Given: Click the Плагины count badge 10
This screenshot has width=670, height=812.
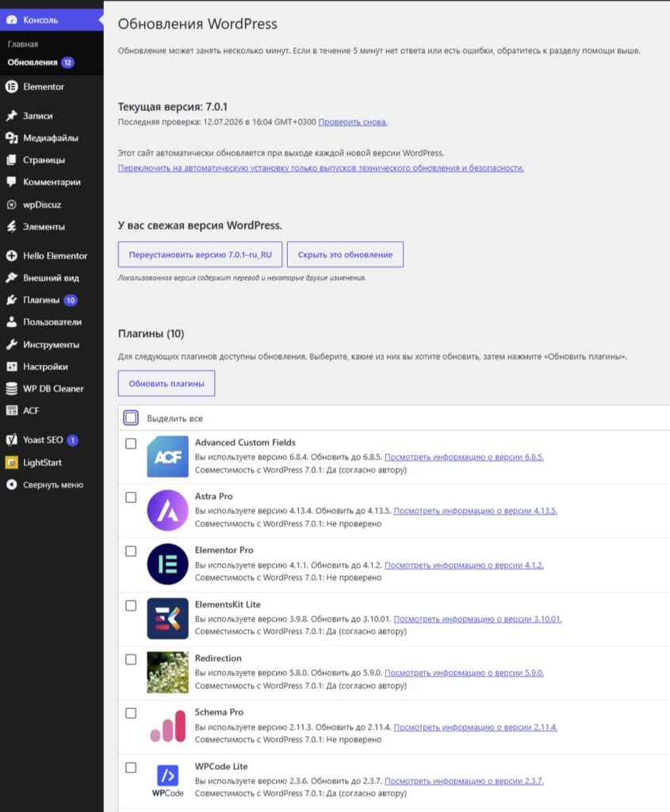Looking at the screenshot, I should 71,300.
